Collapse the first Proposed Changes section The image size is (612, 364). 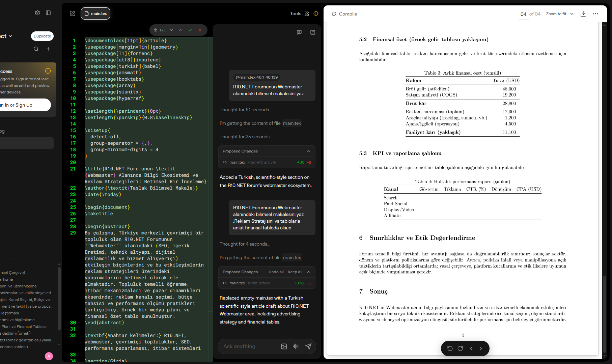pos(309,151)
